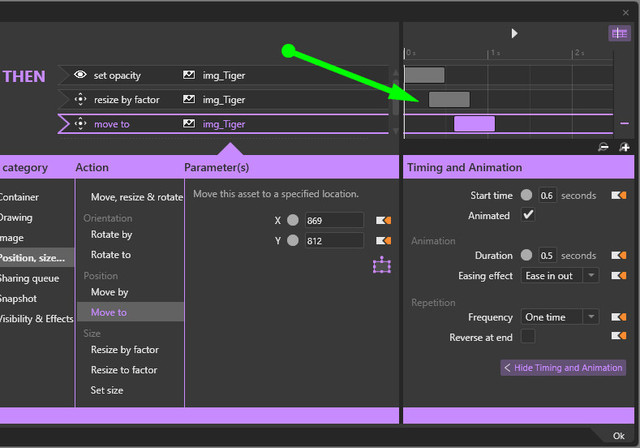Viewport: 640px width, 448px height.
Task: Confirm with the Ok button
Action: tap(618, 436)
